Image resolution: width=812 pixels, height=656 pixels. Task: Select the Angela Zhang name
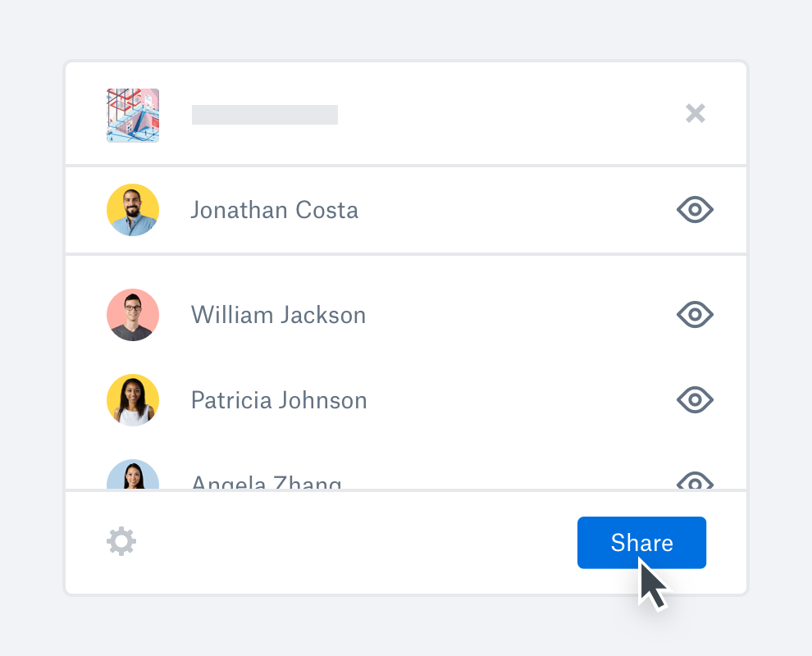coord(266,482)
